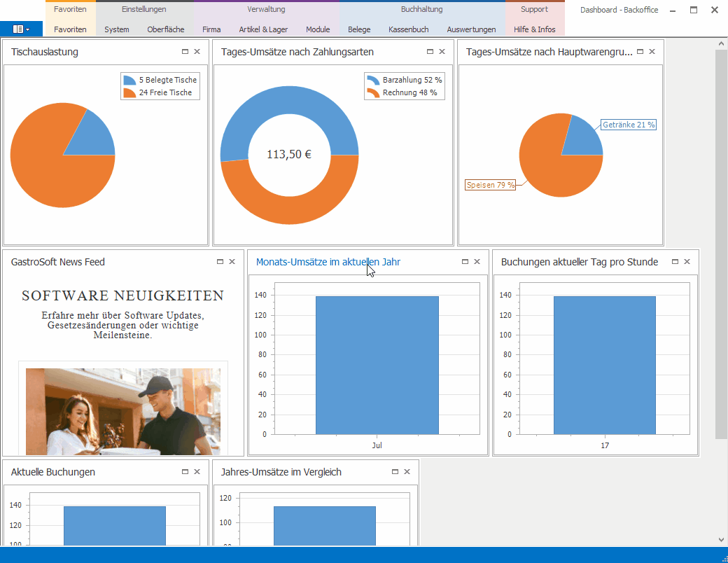This screenshot has width=728, height=563.
Task: Maximize the Aktuelle Buchungen panel
Action: click(x=185, y=471)
